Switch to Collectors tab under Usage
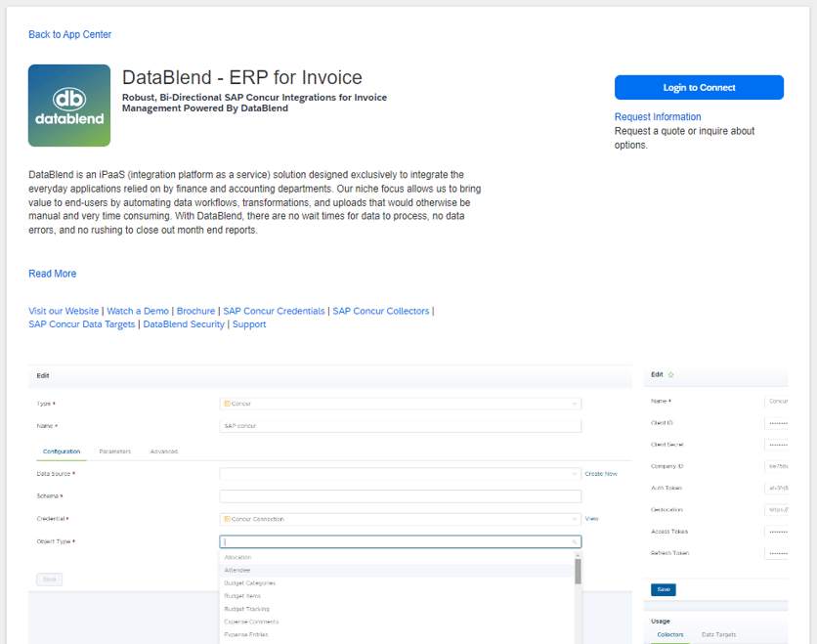The image size is (817, 644). (x=670, y=634)
